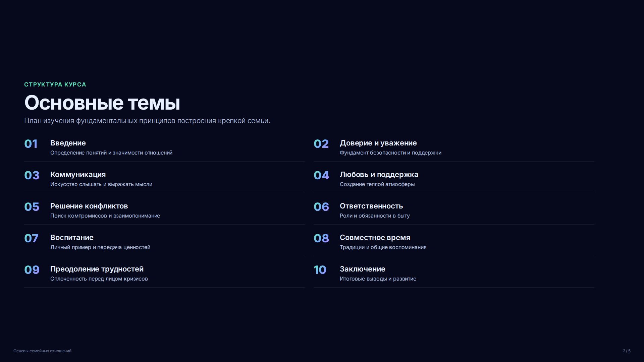Select the subtitle 'План изучения фундаментальных принципов'

click(100, 121)
